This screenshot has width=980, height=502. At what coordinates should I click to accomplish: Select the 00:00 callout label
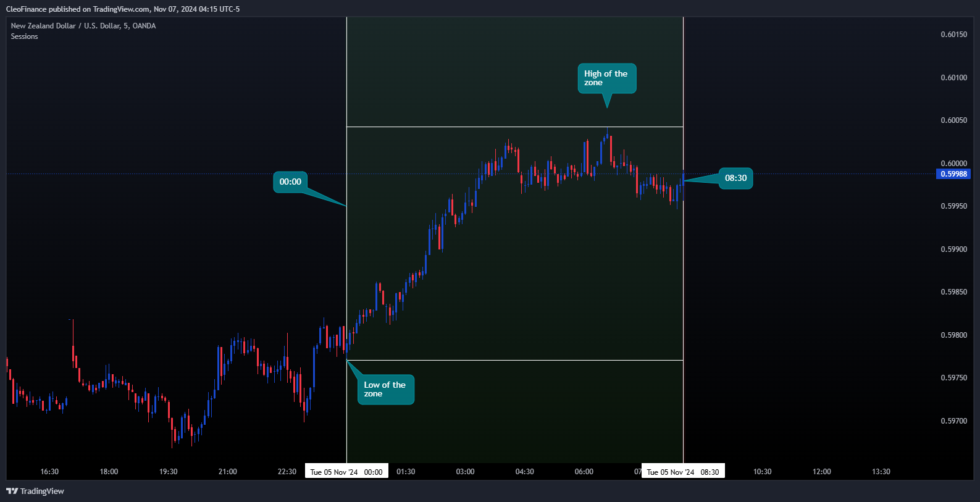point(290,182)
